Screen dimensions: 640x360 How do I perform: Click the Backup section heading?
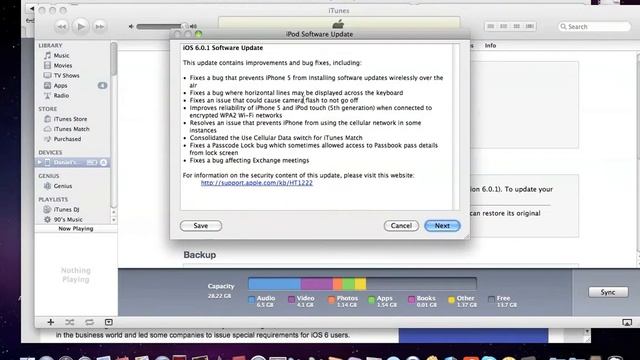point(200,255)
